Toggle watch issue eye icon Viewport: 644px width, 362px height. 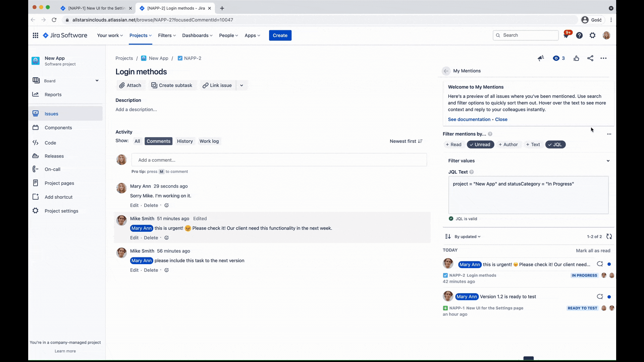[558, 58]
